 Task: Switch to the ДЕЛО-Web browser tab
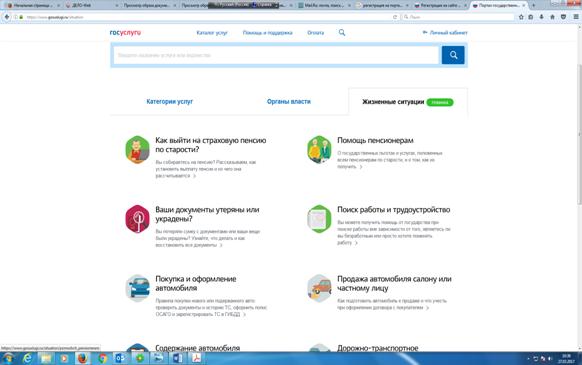click(90, 6)
